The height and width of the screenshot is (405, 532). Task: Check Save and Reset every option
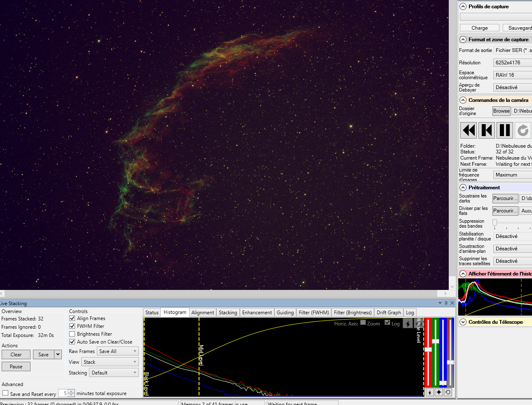pos(5,393)
